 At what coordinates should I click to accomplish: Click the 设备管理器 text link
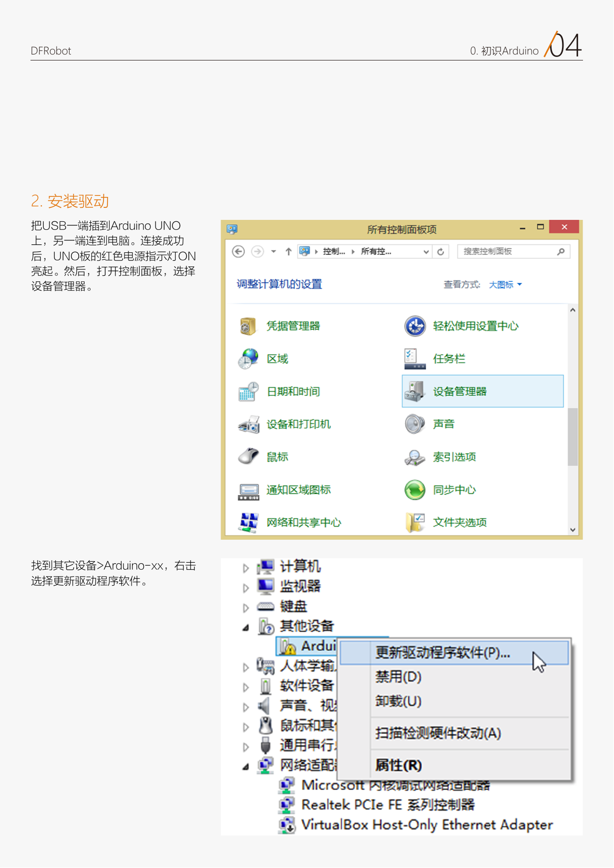459,391
